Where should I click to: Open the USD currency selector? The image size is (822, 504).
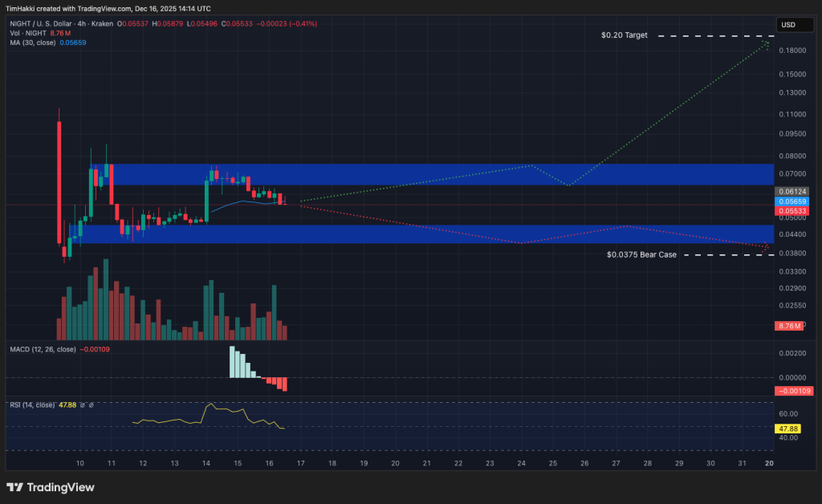coord(794,25)
